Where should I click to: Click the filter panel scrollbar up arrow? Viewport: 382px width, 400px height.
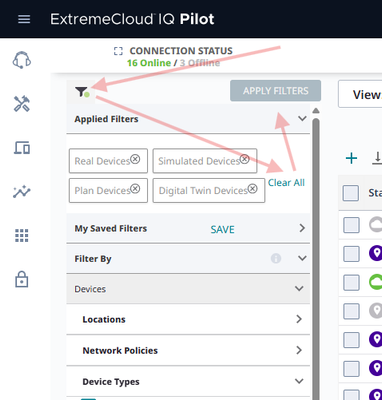[316, 111]
